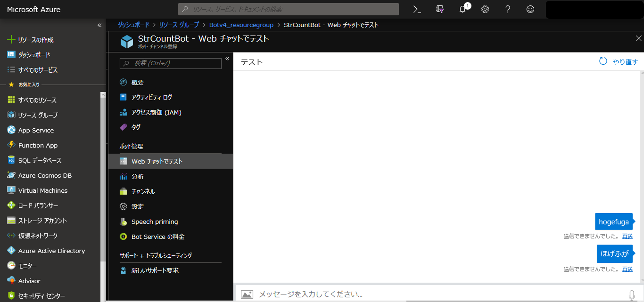Select 設定 in the bot management menu
The height and width of the screenshot is (302, 644).
pyautogui.click(x=137, y=206)
